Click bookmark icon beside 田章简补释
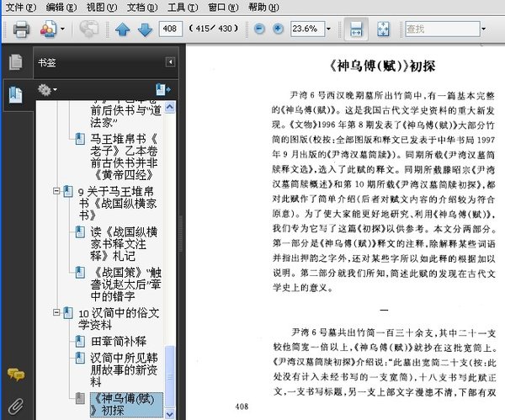 click(x=80, y=341)
